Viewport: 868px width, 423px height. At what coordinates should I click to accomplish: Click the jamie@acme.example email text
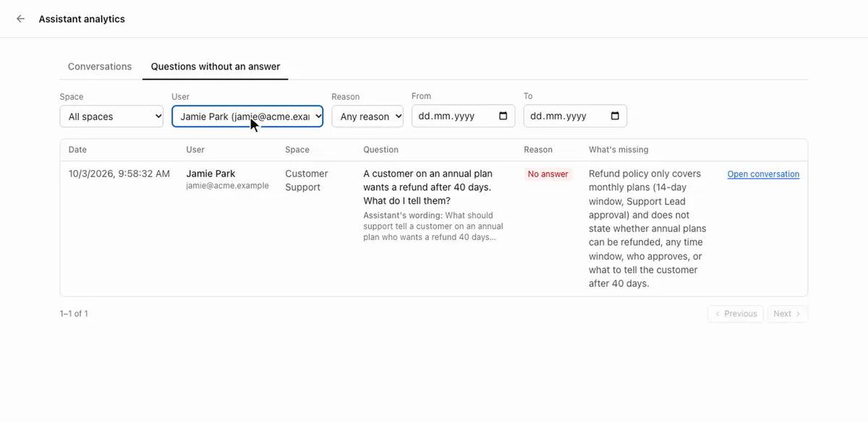[227, 186]
